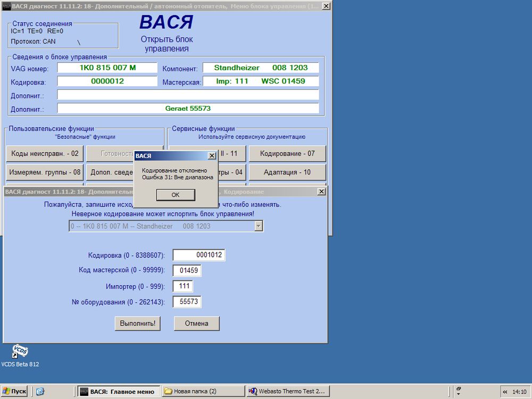Open the control unit dropdown arrow

(259, 226)
